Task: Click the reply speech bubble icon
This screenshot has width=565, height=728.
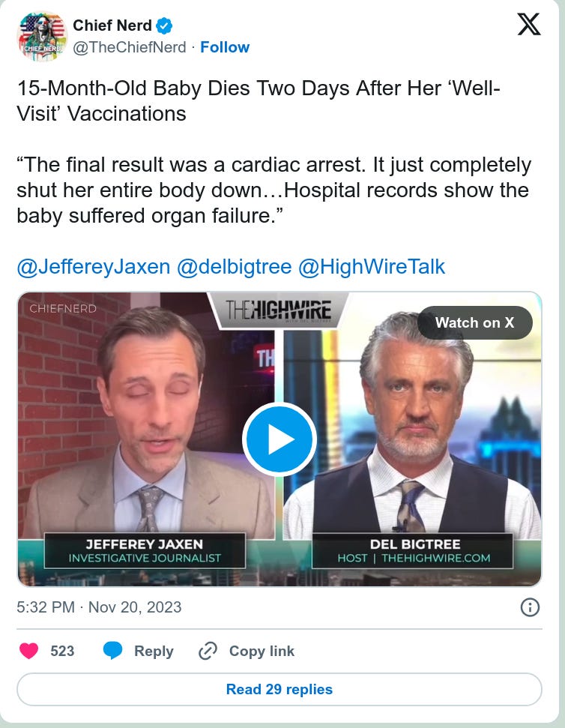Action: coord(112,651)
